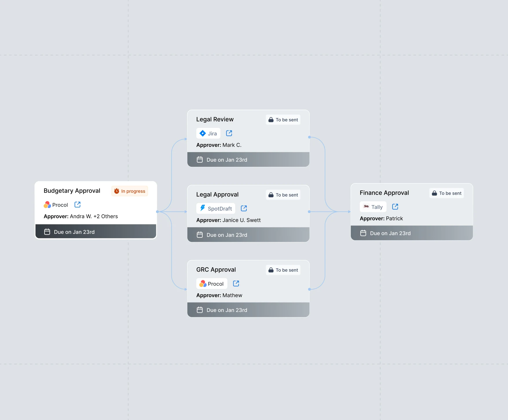Click To be sent badge on GRC Approval
This screenshot has width=508, height=420.
(x=283, y=270)
